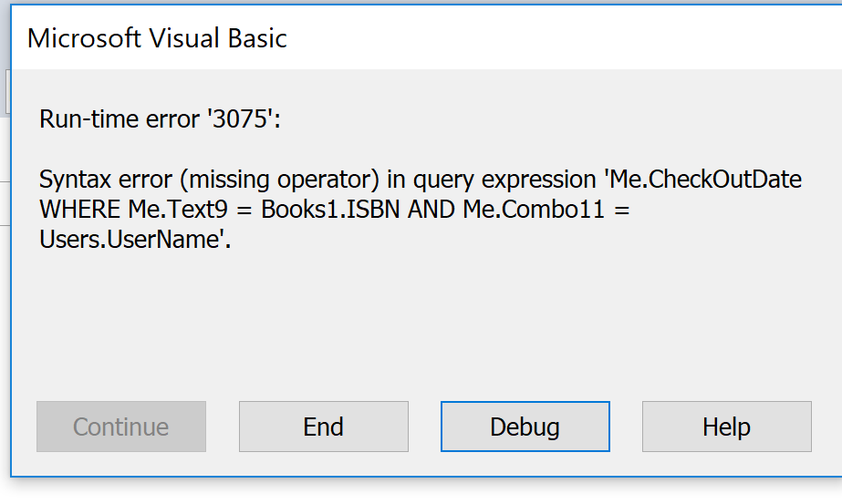Click Books1.ISBN in the error message
The image size is (842, 504).
click(x=330, y=210)
